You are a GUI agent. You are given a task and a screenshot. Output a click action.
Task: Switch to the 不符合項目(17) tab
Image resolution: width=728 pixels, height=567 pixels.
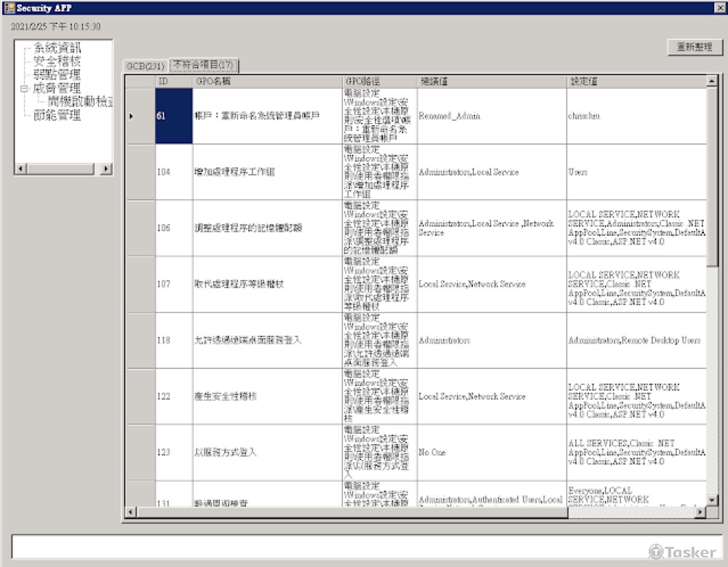(203, 66)
